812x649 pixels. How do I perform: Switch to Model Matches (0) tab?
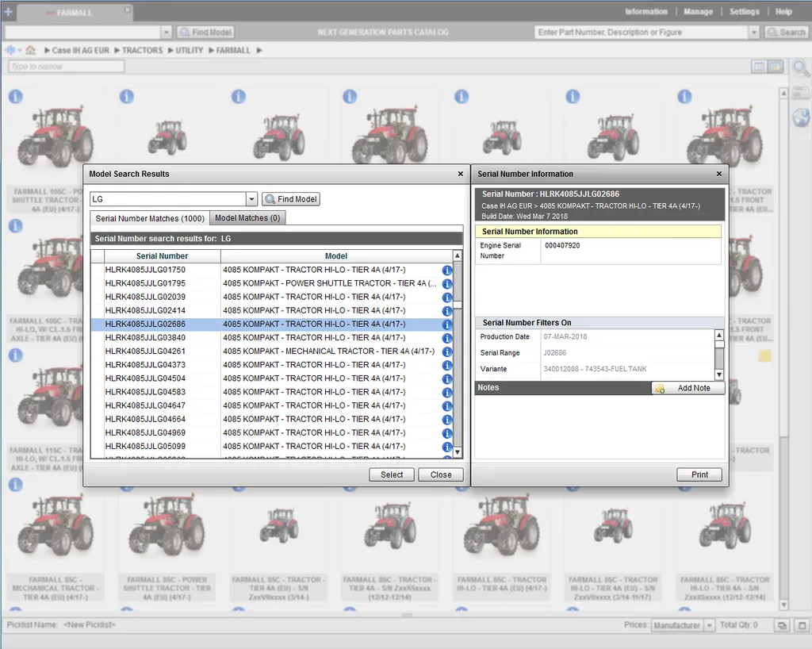tap(247, 218)
